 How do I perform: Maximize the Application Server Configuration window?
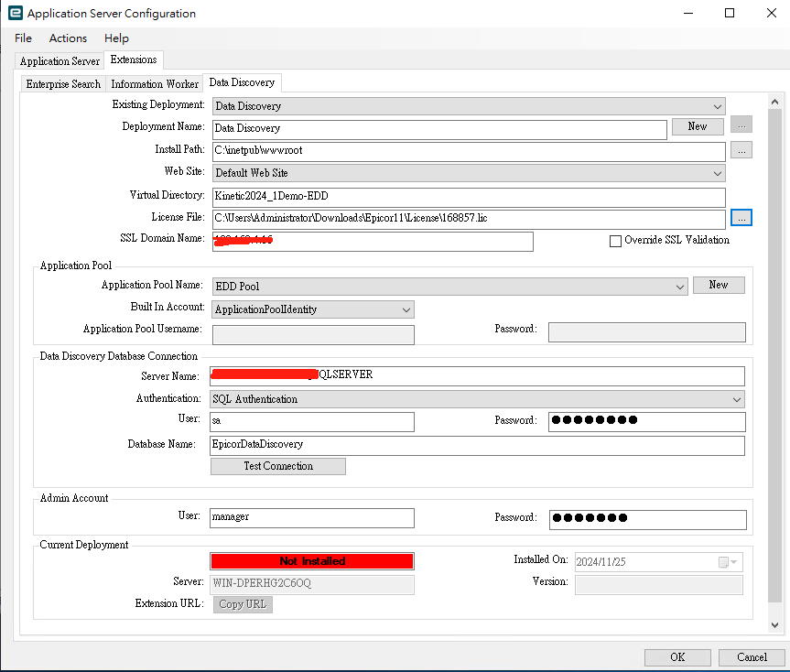click(730, 13)
